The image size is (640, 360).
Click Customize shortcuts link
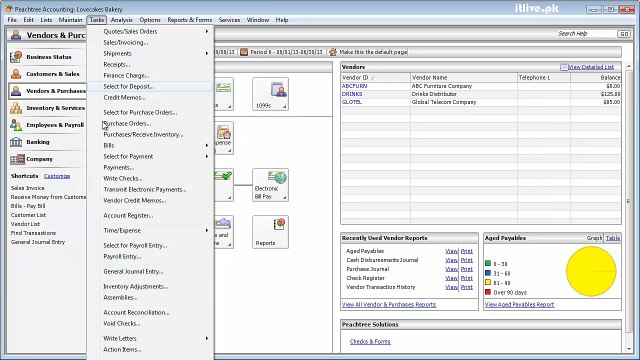point(57,176)
